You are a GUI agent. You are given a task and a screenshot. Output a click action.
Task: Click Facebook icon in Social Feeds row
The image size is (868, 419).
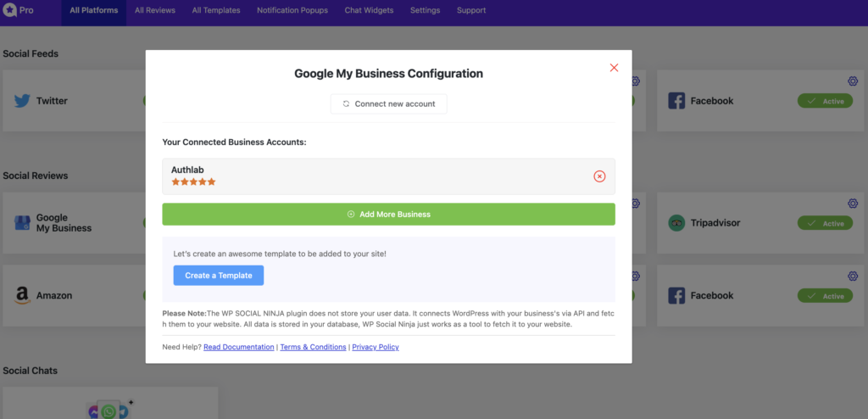point(676,101)
